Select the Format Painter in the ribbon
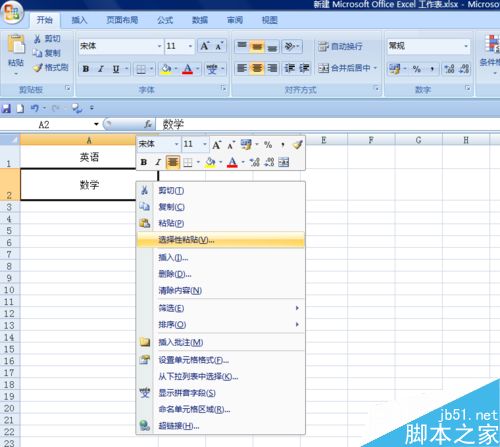500x447 pixels. (51, 68)
